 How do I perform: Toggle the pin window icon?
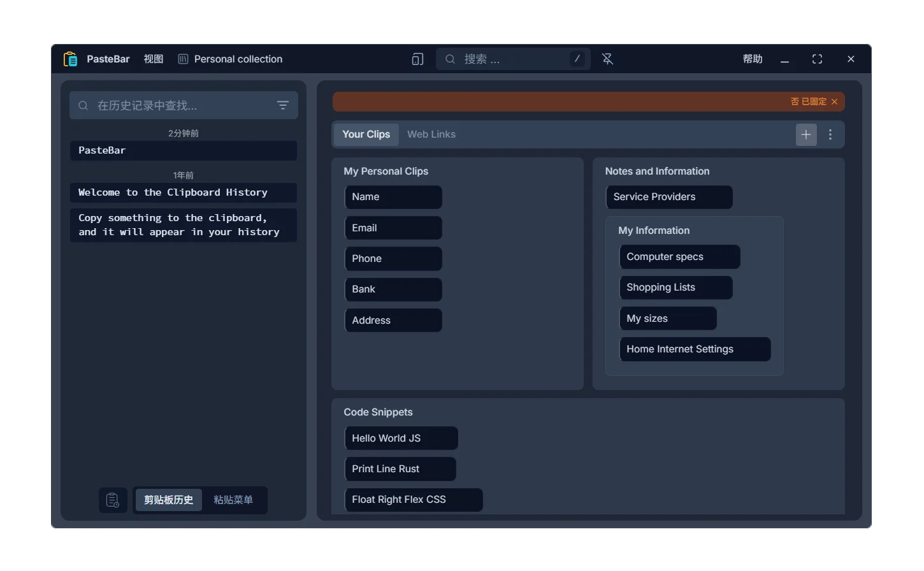click(607, 59)
